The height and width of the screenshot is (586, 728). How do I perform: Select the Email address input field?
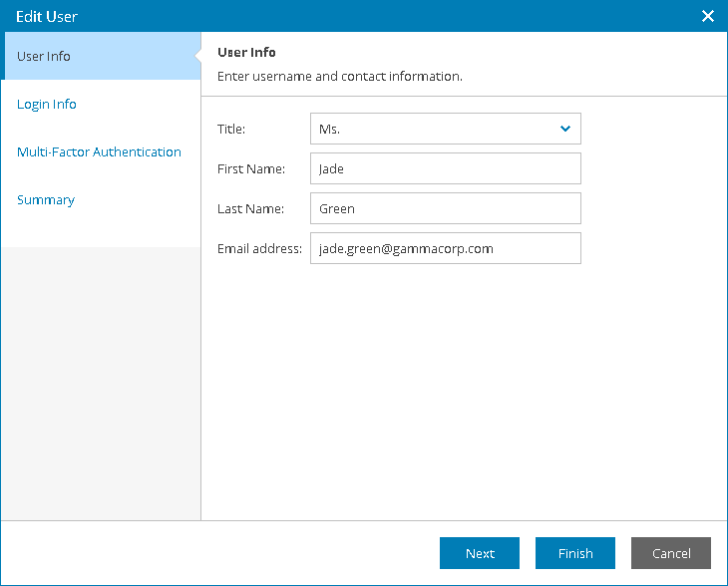[445, 248]
